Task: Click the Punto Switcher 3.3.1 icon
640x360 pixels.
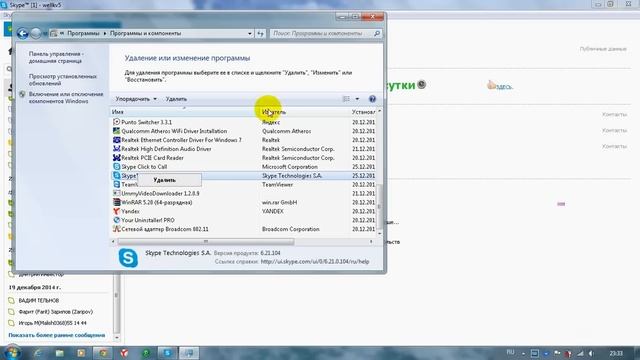Action: 116,122
